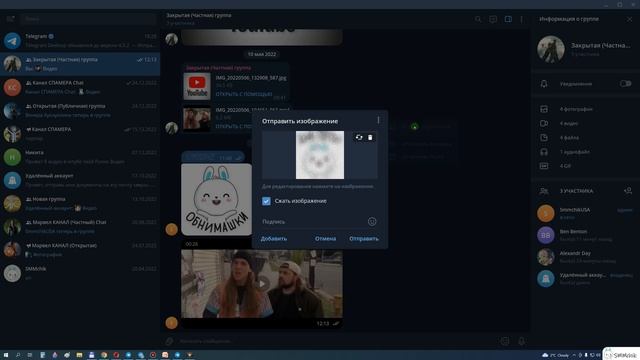The height and width of the screenshot is (360, 640).
Task: Open 'Открытая (Публичная) группа' chat
Action: tap(80, 110)
